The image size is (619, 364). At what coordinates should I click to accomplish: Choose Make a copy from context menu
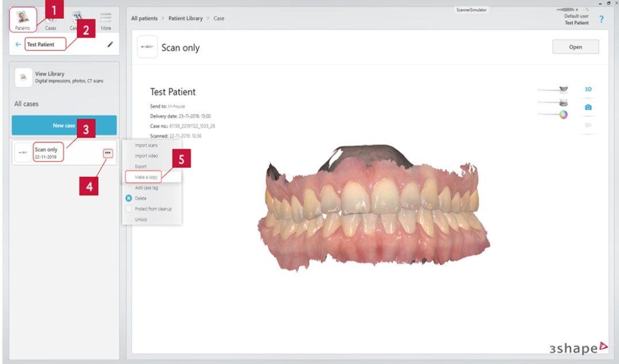click(x=146, y=177)
